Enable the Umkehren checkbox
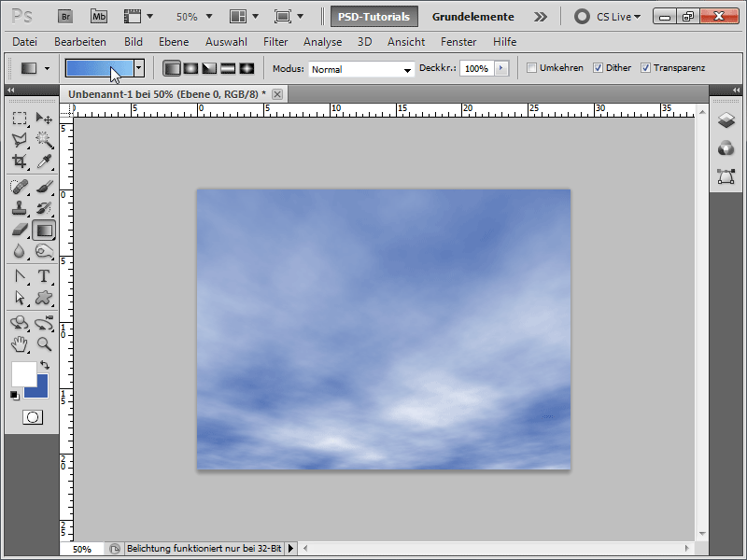The height and width of the screenshot is (560, 747). point(531,67)
